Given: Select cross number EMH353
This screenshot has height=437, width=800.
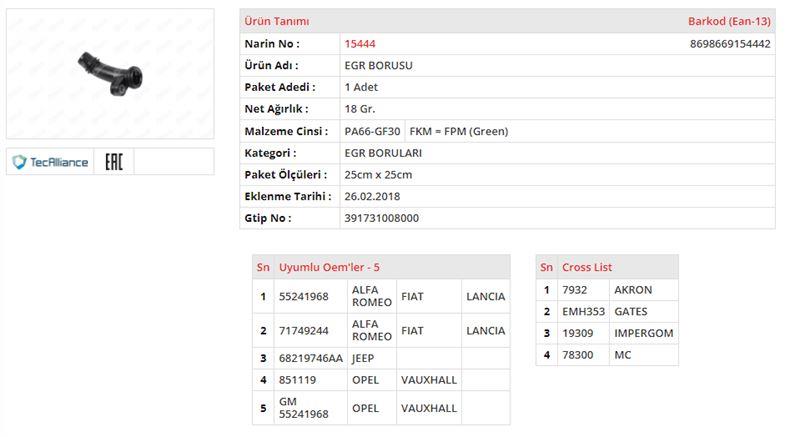Looking at the screenshot, I should pyautogui.click(x=583, y=312).
